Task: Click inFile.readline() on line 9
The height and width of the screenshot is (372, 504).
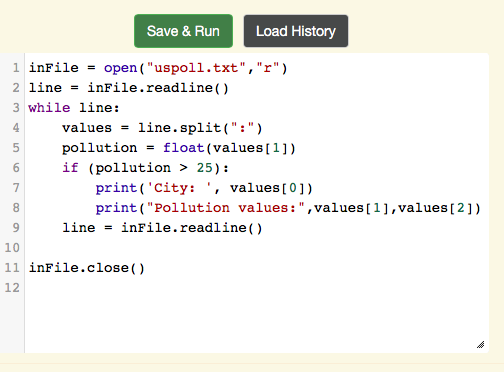Action: 192,228
